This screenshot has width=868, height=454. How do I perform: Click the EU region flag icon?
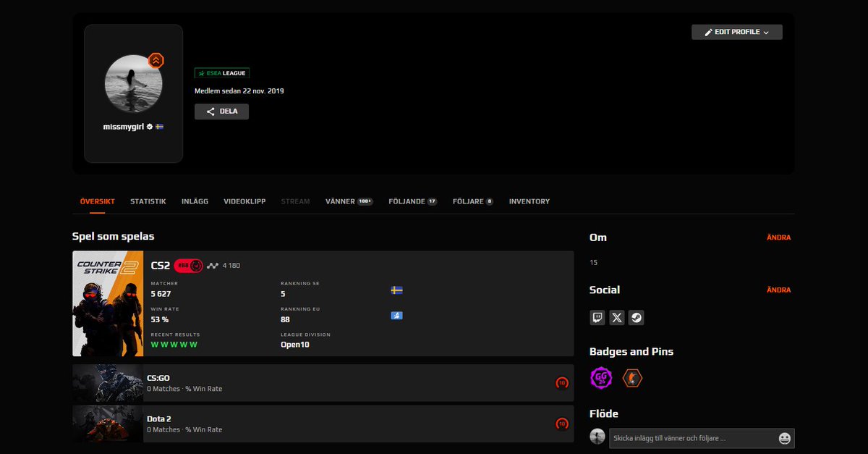click(x=396, y=316)
